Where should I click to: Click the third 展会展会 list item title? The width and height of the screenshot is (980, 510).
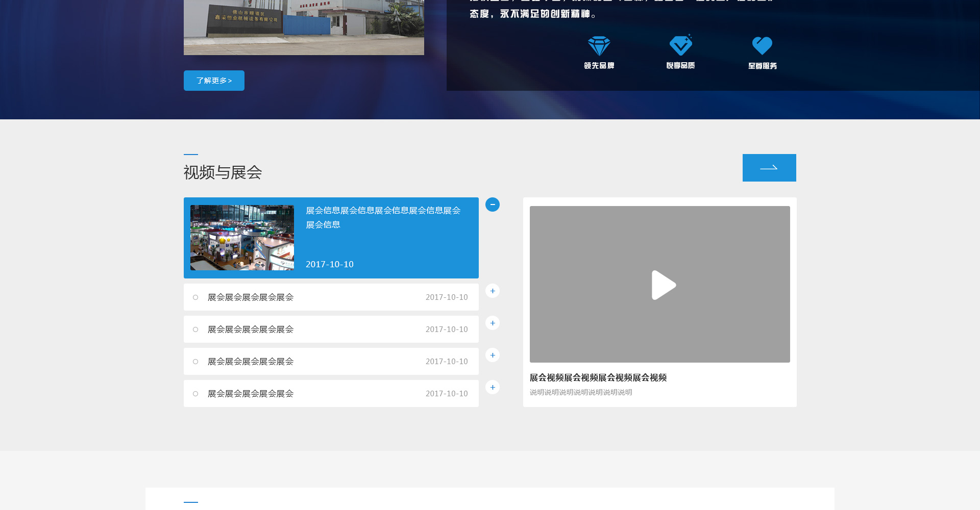point(250,362)
